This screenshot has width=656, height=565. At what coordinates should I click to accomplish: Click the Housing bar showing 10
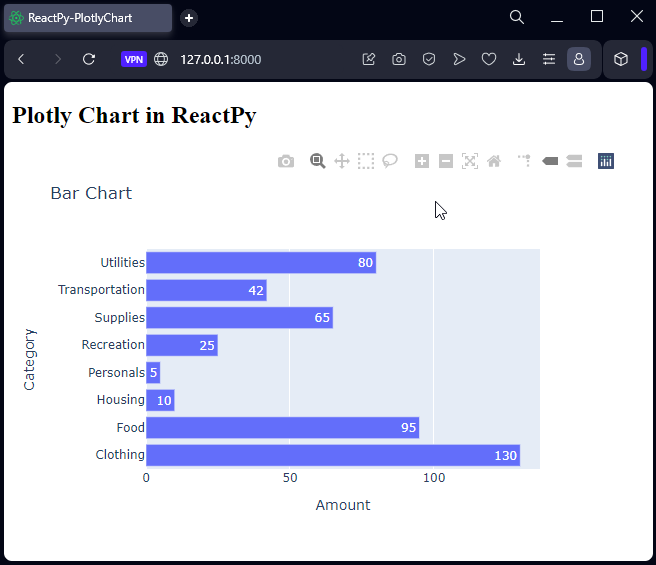160,400
